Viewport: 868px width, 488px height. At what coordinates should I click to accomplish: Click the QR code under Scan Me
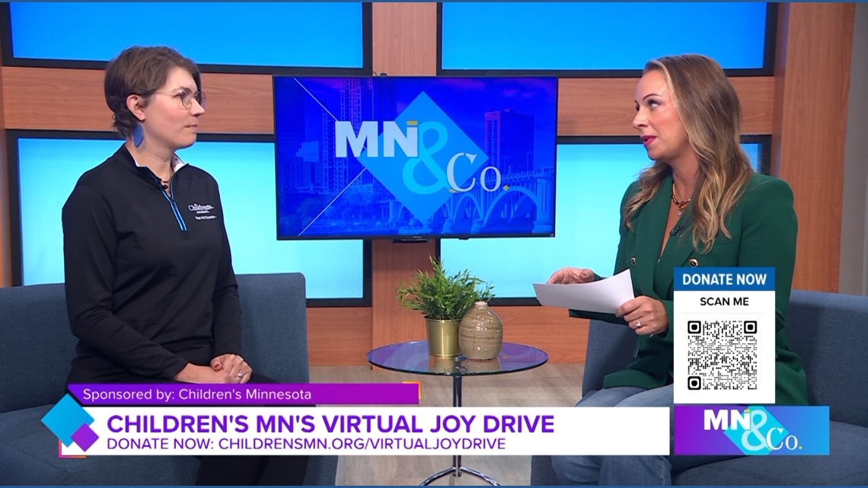[722, 355]
